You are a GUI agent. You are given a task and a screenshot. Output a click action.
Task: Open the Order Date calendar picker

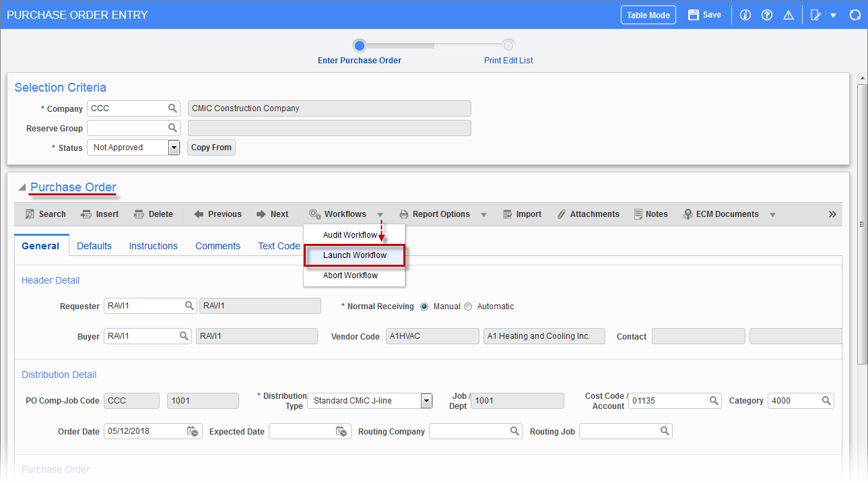click(x=194, y=431)
